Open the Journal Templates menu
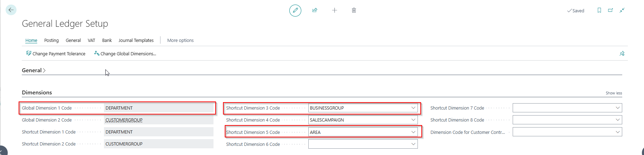Viewport: 644px width, 155px height. pyautogui.click(x=136, y=40)
